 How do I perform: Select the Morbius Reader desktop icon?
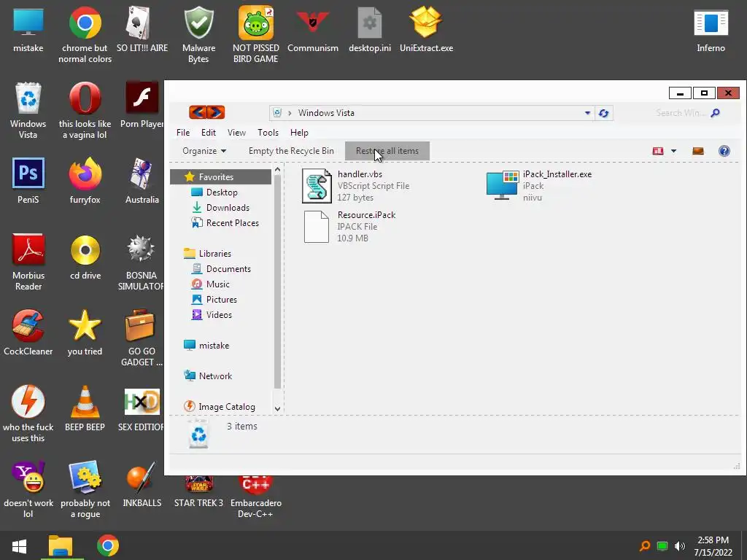coord(28,262)
